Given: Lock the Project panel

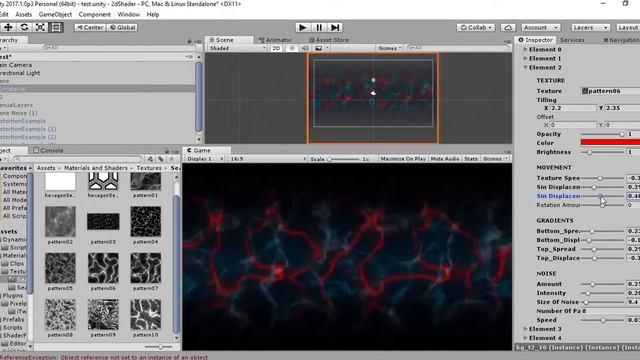Looking at the screenshot, I should [167, 151].
